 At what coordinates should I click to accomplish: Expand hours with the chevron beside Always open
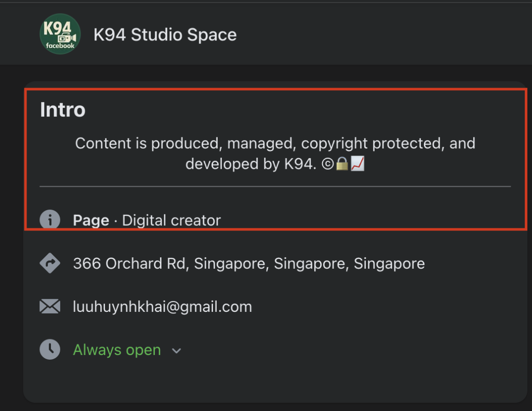(x=177, y=351)
